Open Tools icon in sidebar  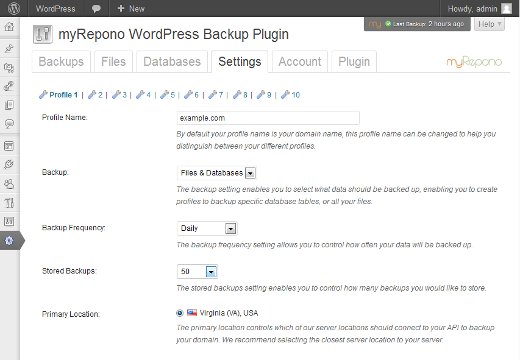click(9, 202)
